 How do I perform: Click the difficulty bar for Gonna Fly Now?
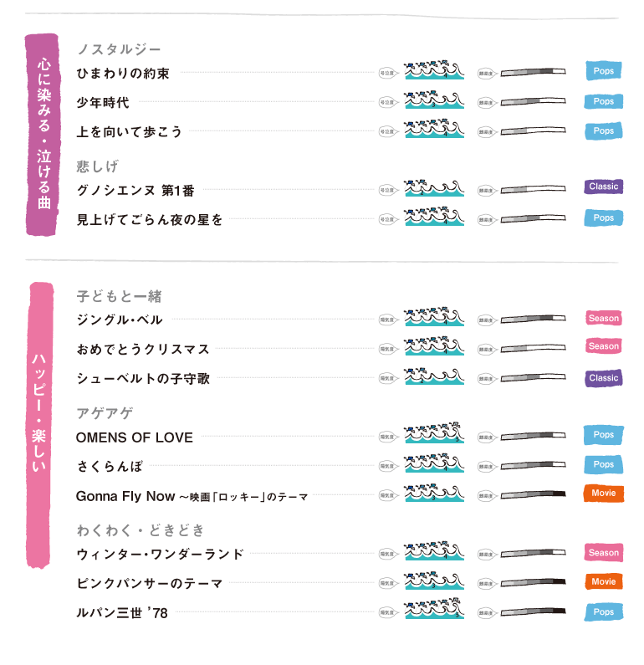click(x=532, y=494)
